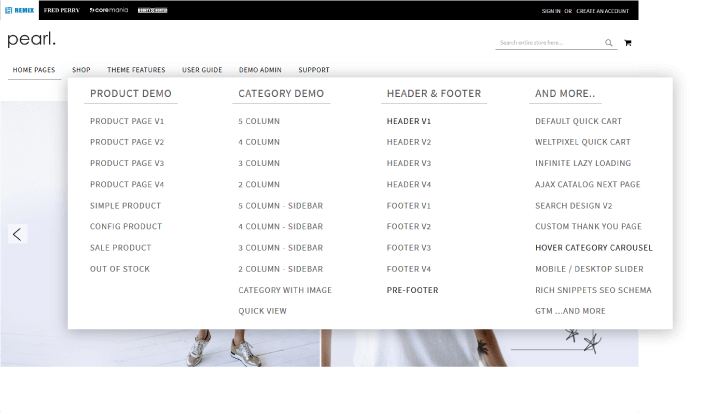Open the User Guide menu
This screenshot has width=703, height=414.
(x=202, y=70)
